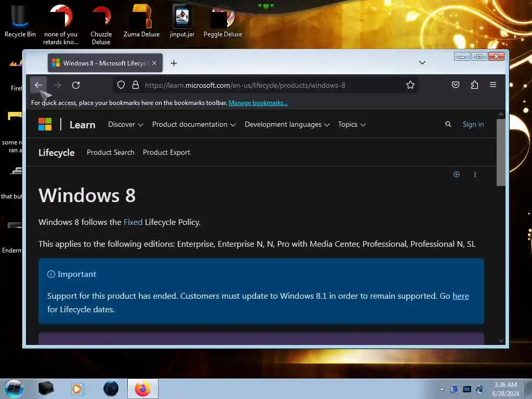Open a new tab with plus button
532x399 pixels.
(x=174, y=63)
